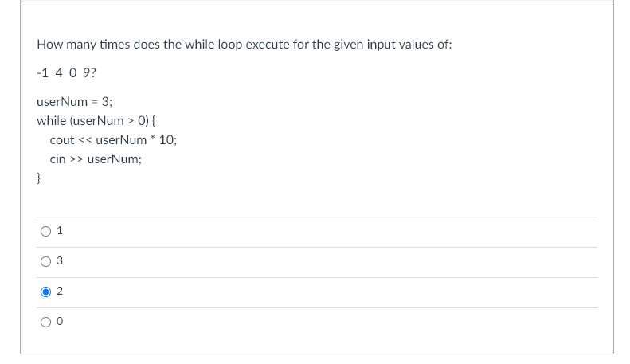Click the closing brace of the loop
This screenshot has height=364, width=630.
[39, 178]
